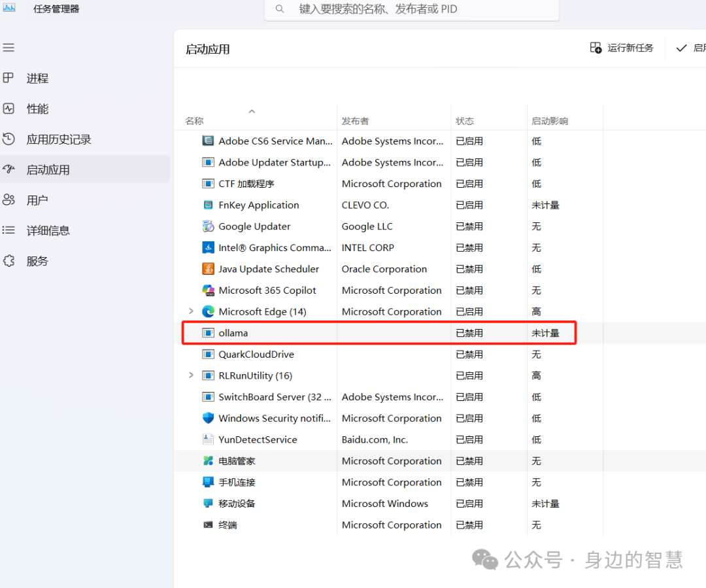706x588 pixels.
Task: Toggle sort arrow above 名称 column
Action: 252,111
